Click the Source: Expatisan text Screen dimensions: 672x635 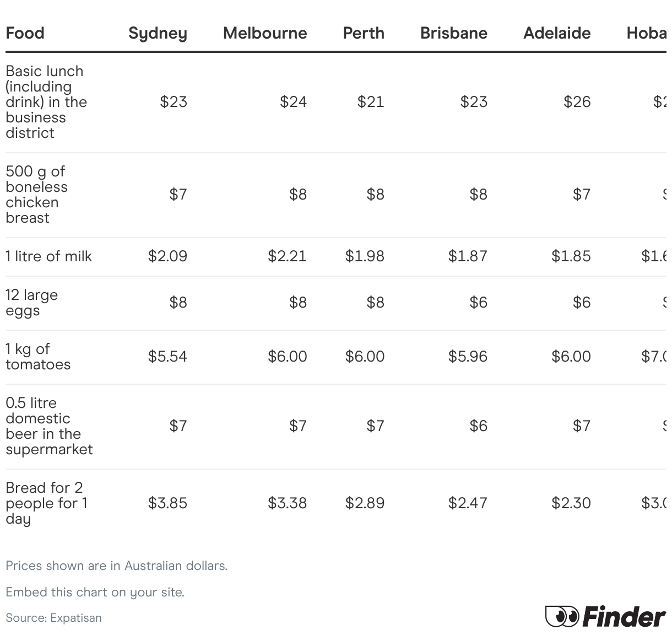tap(53, 617)
